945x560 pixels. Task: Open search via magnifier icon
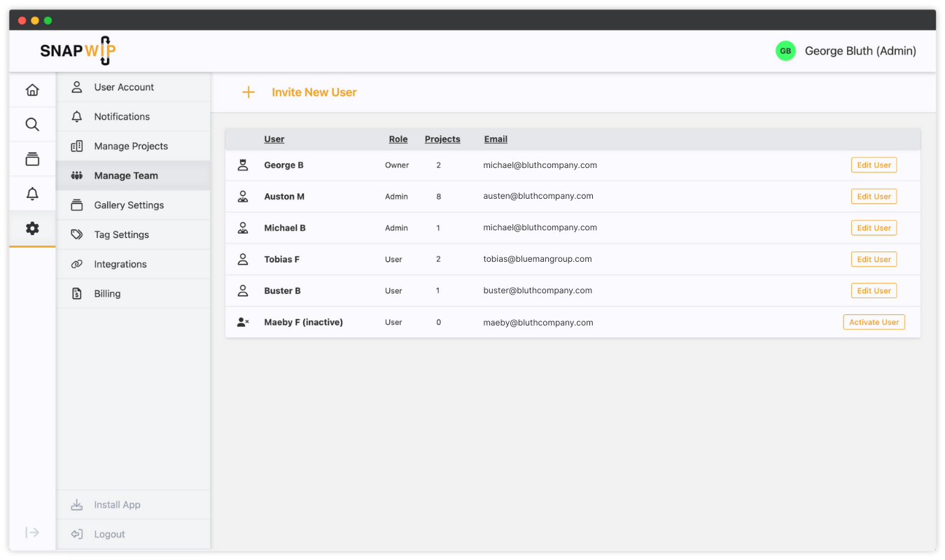coord(32,125)
